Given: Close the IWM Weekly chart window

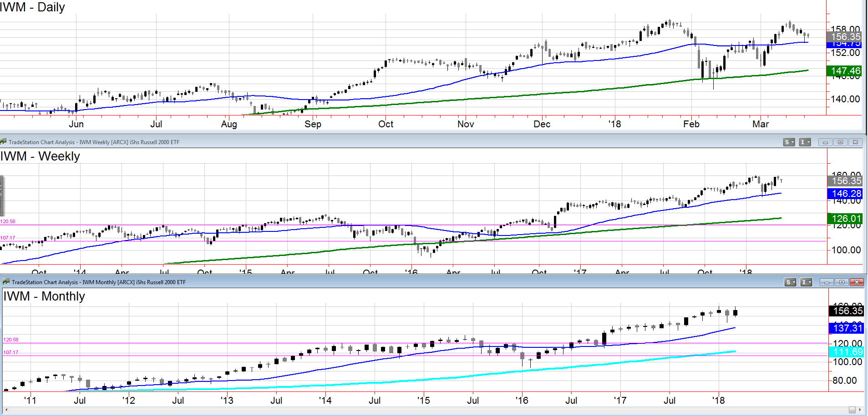Looking at the screenshot, I should coord(855,142).
